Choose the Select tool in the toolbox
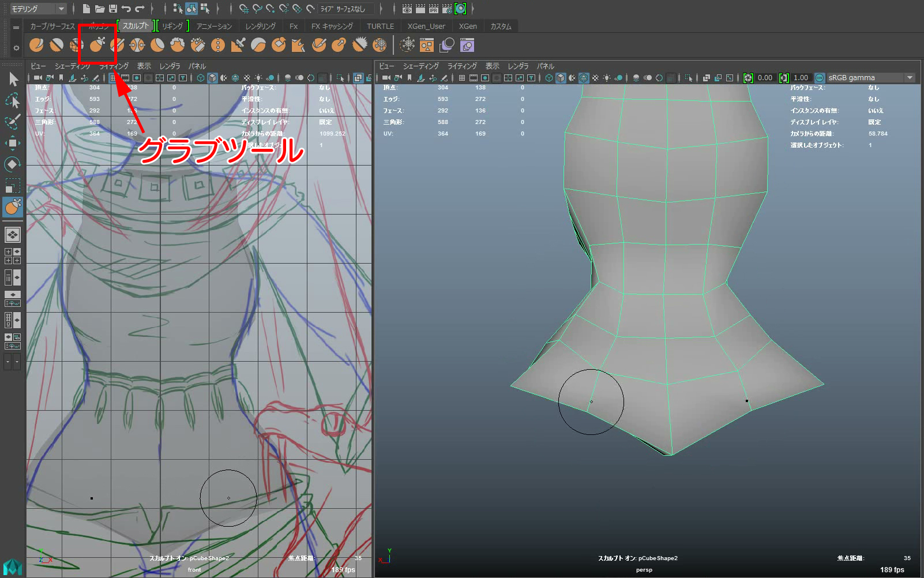The image size is (924, 578). pyautogui.click(x=13, y=79)
